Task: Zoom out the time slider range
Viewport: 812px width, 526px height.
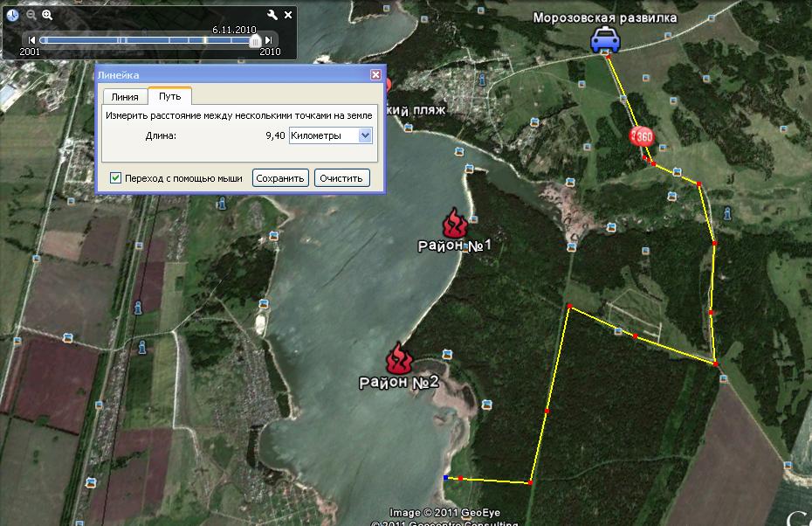Action: 31,15
